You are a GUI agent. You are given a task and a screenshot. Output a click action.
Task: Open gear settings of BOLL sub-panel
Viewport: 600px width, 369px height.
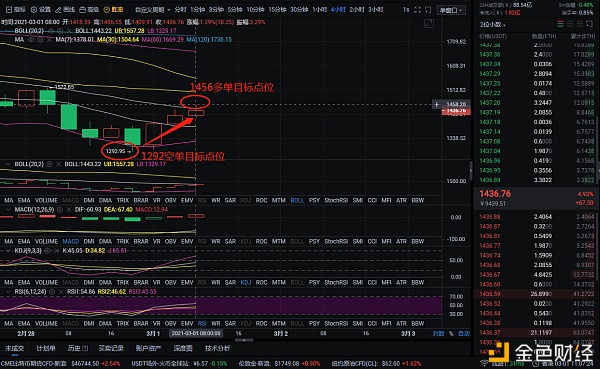tap(49, 164)
